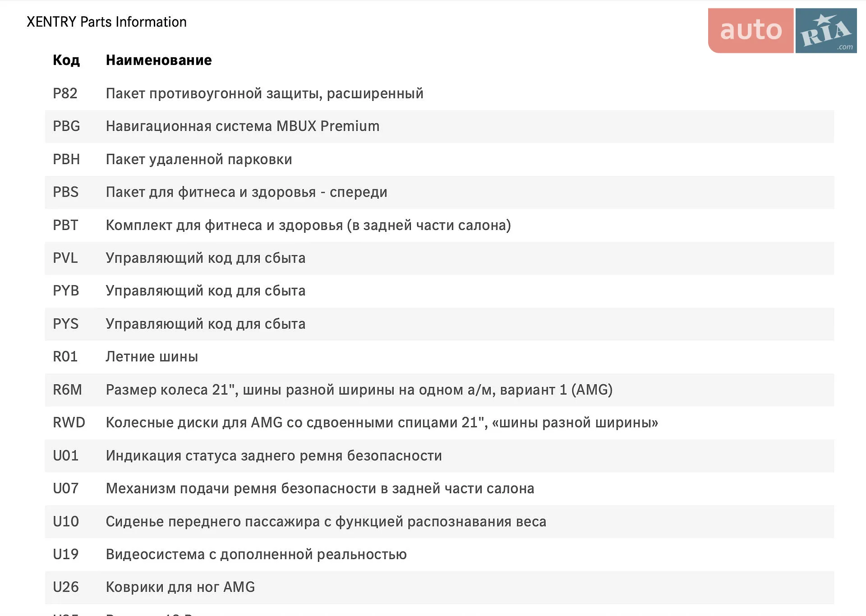Image resolution: width=866 pixels, height=616 pixels.
Task: Click the U07 Механизм подачи ремня row
Action: pos(439,488)
